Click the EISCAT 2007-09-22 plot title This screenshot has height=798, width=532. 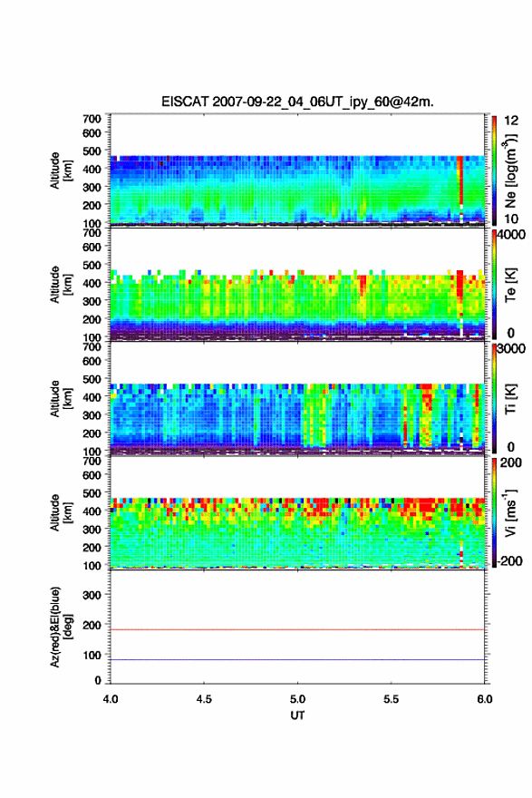coord(297,102)
